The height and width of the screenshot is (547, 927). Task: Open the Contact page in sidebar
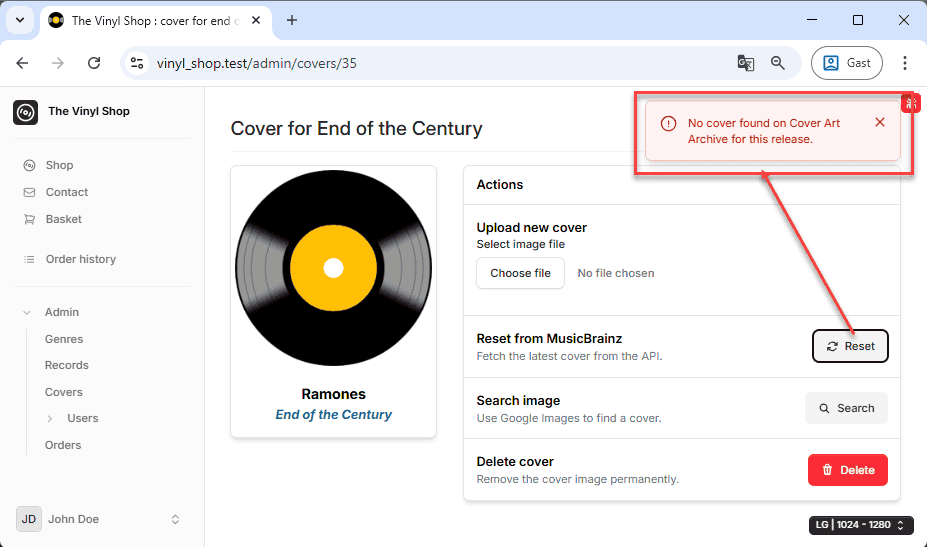pyautogui.click(x=67, y=192)
